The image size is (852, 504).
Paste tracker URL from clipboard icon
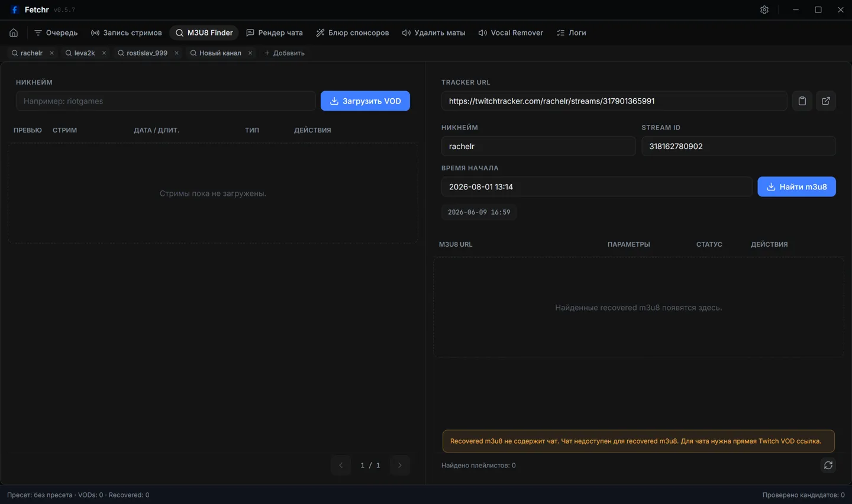(x=802, y=101)
